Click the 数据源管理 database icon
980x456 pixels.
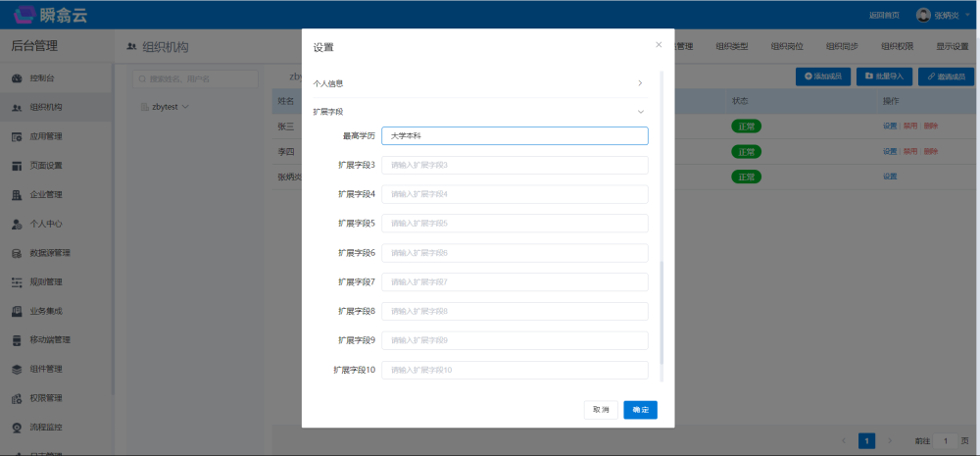17,253
